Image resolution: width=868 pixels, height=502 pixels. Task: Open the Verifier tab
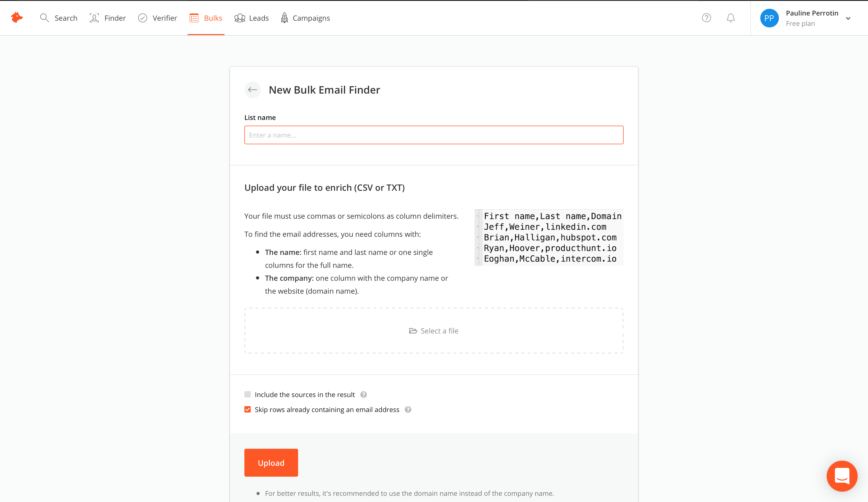tap(157, 18)
